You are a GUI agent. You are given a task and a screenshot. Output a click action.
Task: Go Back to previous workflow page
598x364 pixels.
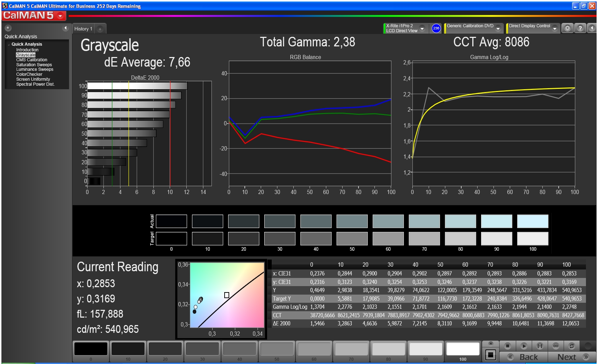tap(524, 357)
